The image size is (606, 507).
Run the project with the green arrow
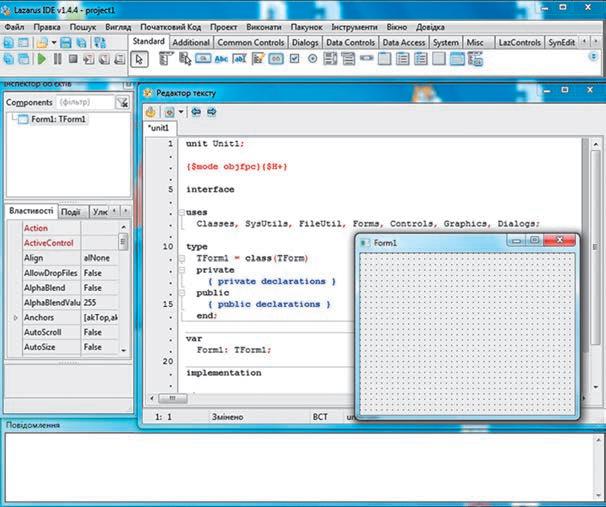tap(42, 59)
